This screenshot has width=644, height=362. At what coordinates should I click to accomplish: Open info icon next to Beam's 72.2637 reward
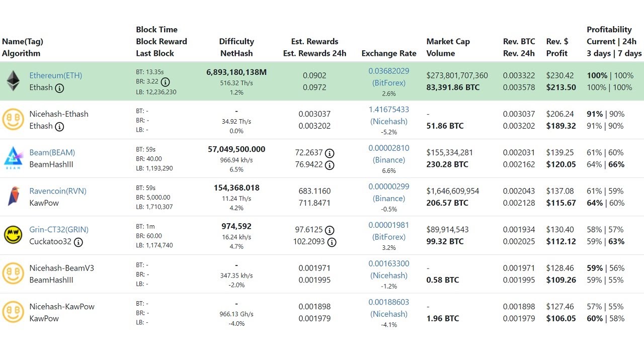click(x=330, y=153)
